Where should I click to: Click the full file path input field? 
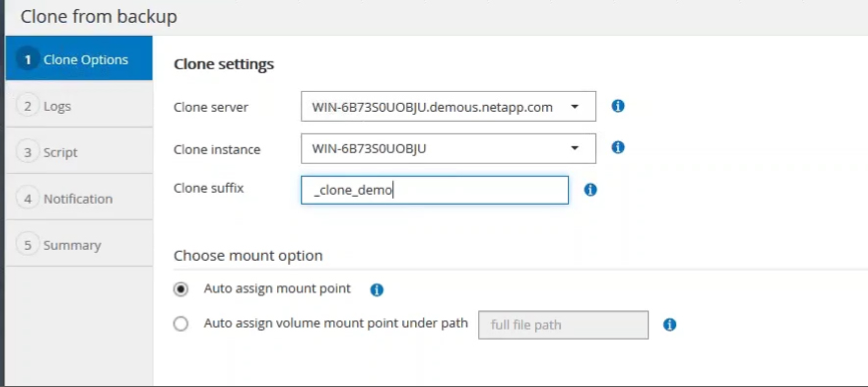pos(563,325)
